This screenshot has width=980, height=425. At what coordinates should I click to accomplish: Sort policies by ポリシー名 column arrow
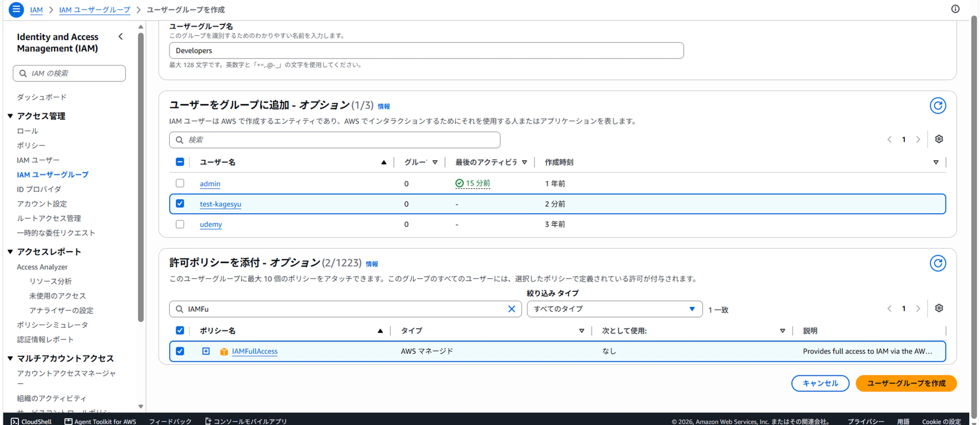(380, 331)
